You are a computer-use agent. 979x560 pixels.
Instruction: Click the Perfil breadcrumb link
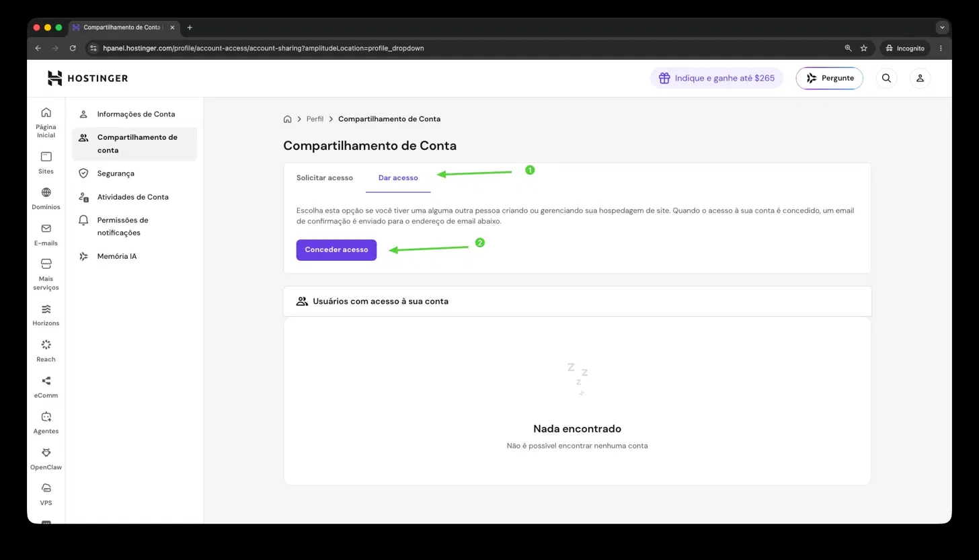click(315, 119)
